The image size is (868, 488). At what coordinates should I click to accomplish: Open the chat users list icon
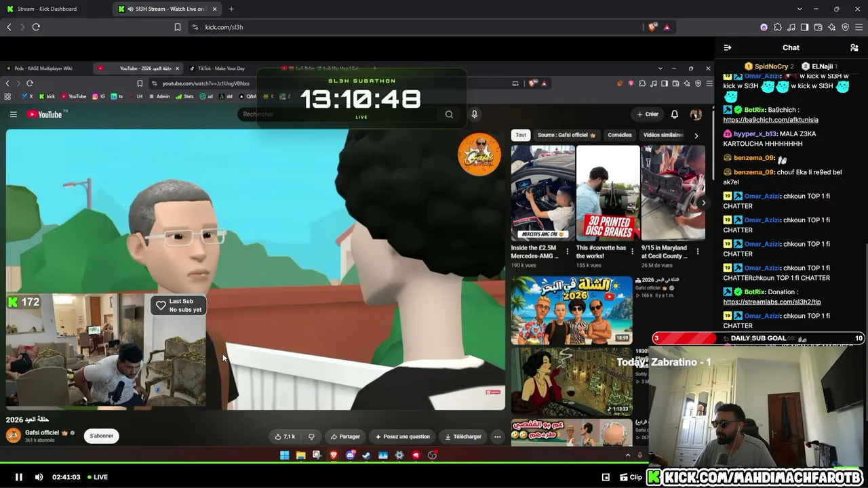(854, 47)
